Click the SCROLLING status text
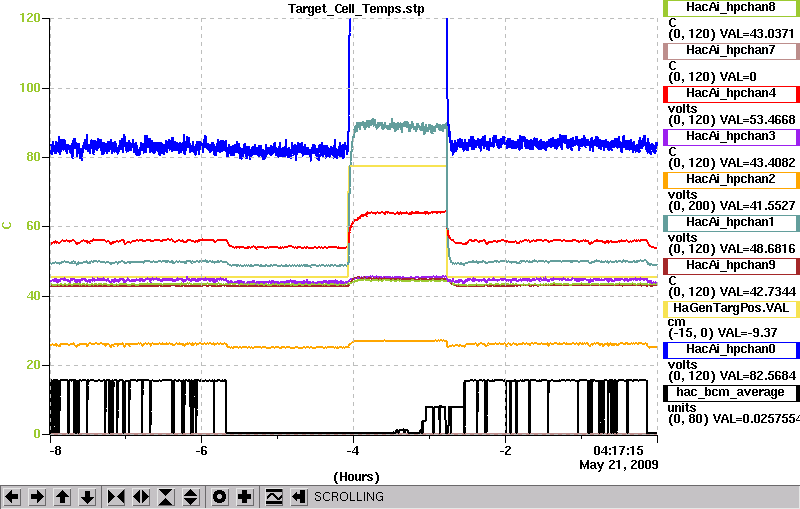The height and width of the screenshot is (509, 800). [x=348, y=497]
